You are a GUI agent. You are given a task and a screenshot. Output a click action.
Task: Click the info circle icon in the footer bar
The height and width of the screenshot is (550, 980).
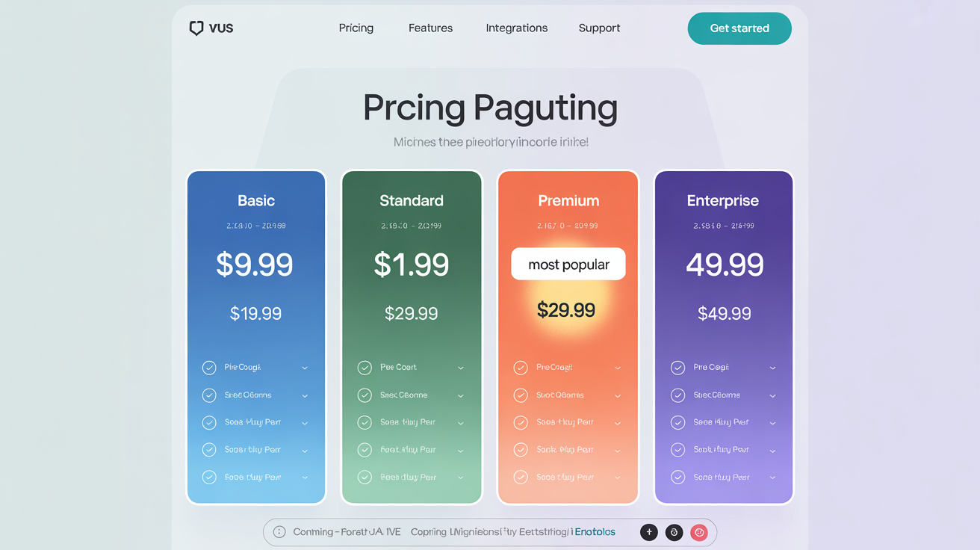pos(278,531)
